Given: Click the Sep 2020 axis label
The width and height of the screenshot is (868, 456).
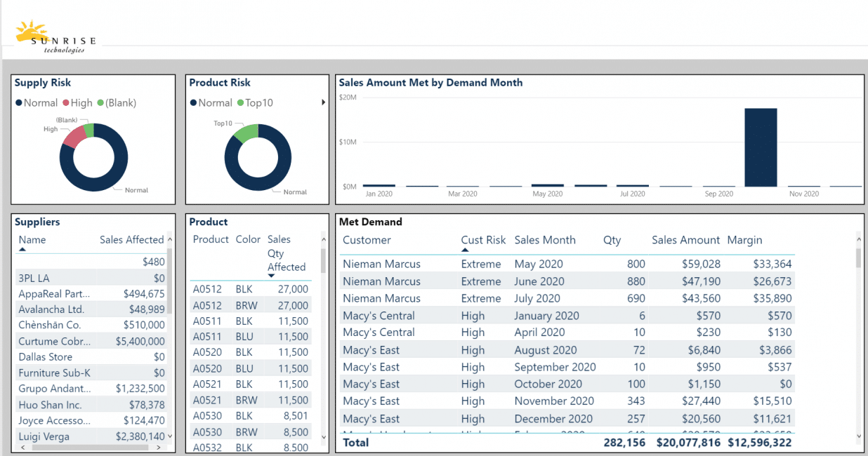Looking at the screenshot, I should click(718, 194).
